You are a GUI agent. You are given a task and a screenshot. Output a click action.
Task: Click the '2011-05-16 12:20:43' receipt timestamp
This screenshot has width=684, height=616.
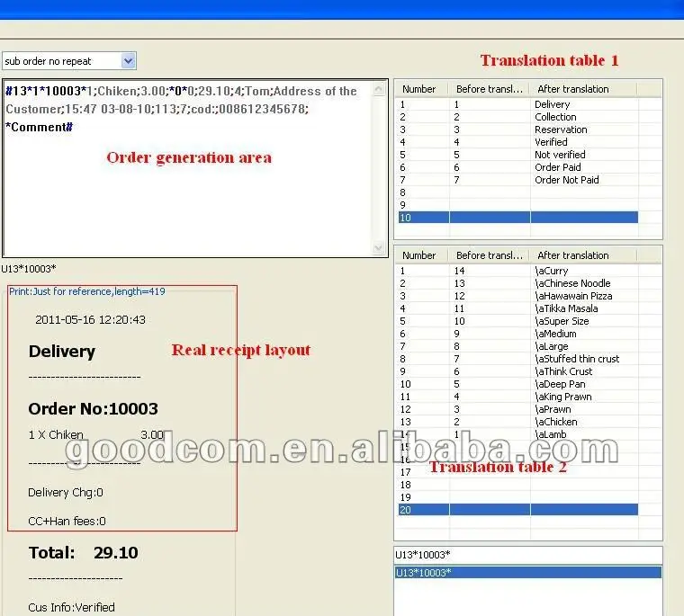[90, 319]
